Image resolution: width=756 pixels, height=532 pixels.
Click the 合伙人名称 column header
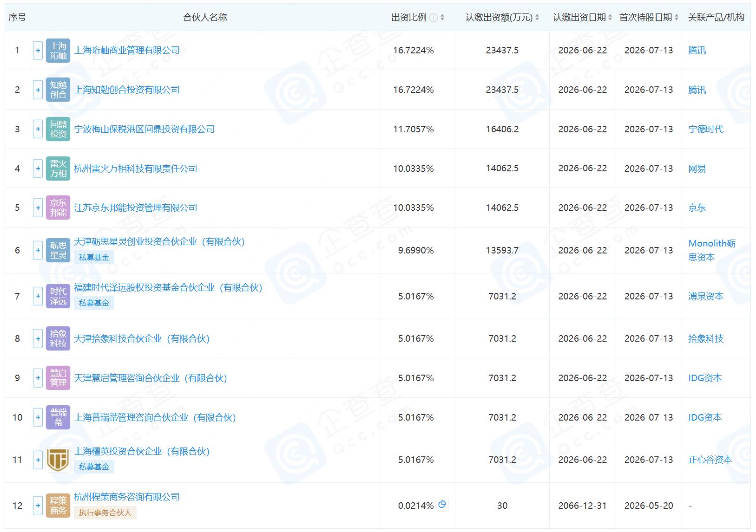(x=205, y=18)
